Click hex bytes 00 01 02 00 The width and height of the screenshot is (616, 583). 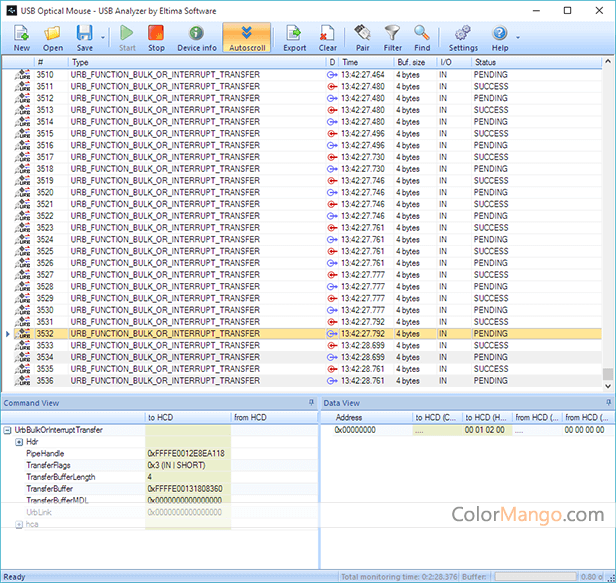tap(484, 430)
